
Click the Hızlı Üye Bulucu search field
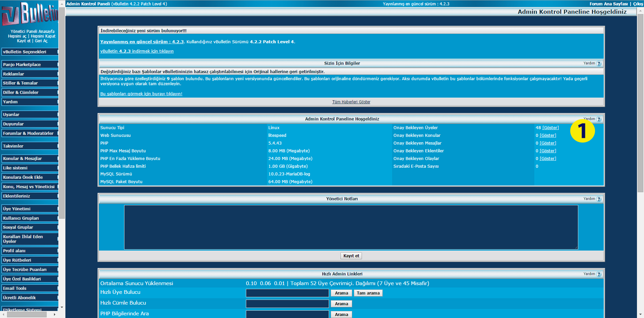point(287,293)
